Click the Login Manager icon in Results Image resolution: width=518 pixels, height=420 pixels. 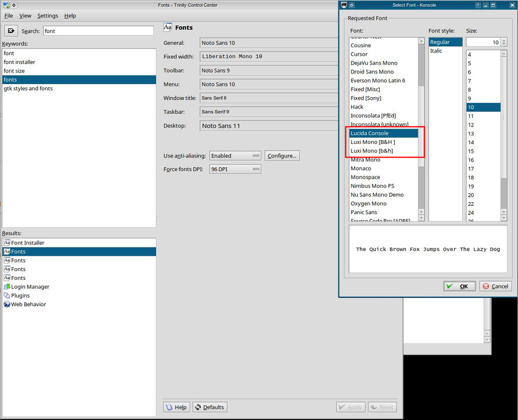pos(7,287)
